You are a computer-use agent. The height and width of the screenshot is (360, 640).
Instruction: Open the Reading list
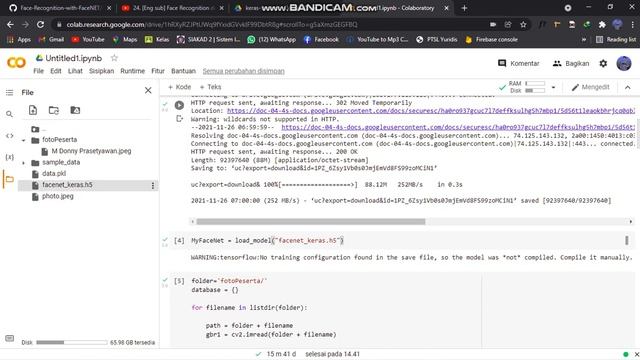(616, 40)
